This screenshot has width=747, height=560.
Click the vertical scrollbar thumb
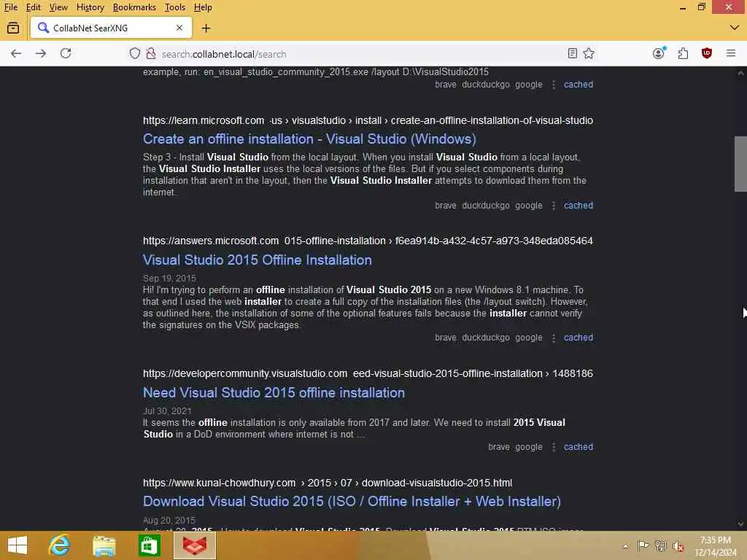740,164
